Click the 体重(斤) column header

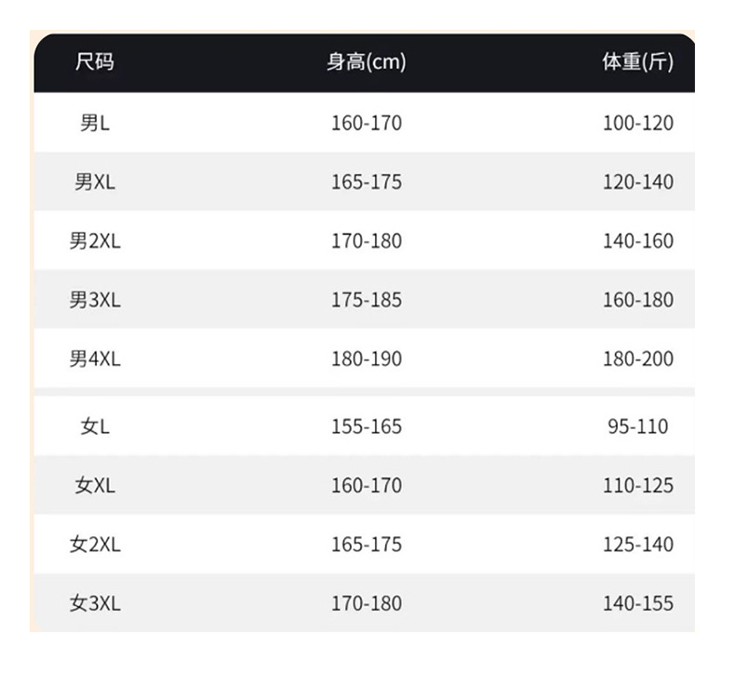coord(637,62)
